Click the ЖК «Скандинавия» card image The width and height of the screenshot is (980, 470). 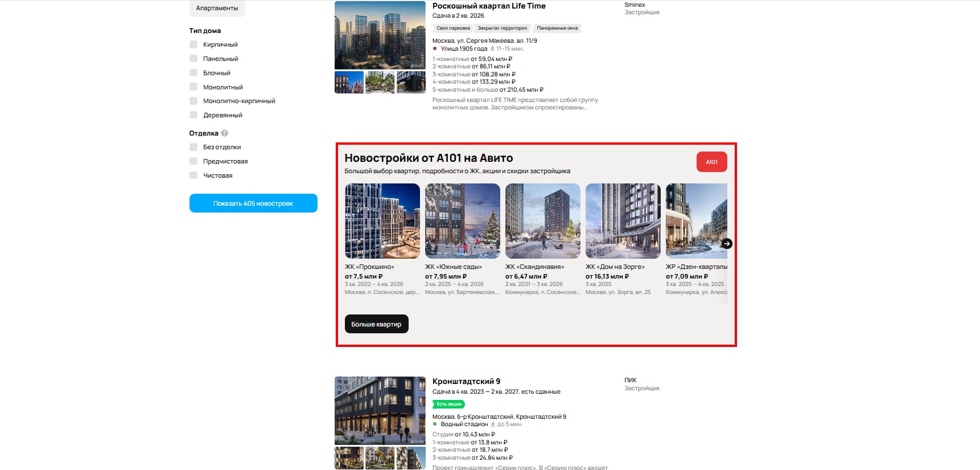(542, 221)
